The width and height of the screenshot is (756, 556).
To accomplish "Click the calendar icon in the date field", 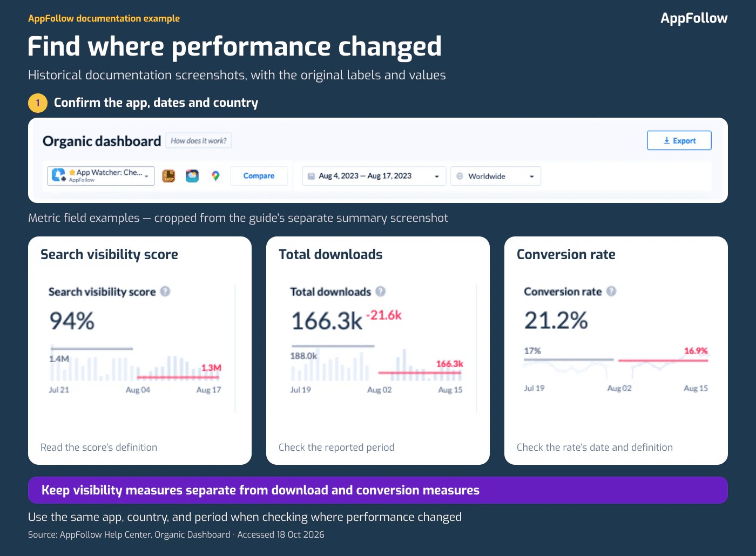I will pyautogui.click(x=311, y=176).
